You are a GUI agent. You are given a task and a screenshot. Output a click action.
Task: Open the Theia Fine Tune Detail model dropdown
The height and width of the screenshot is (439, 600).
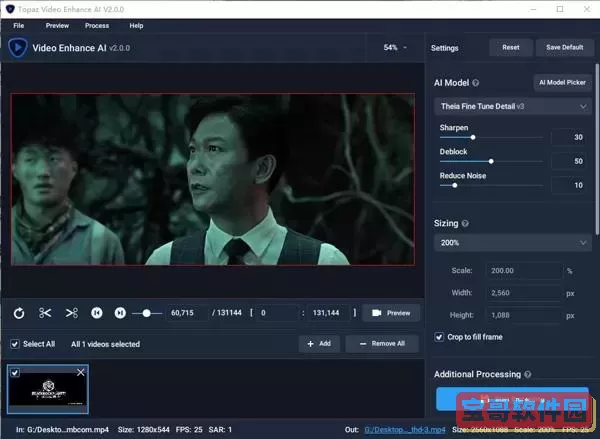click(513, 106)
